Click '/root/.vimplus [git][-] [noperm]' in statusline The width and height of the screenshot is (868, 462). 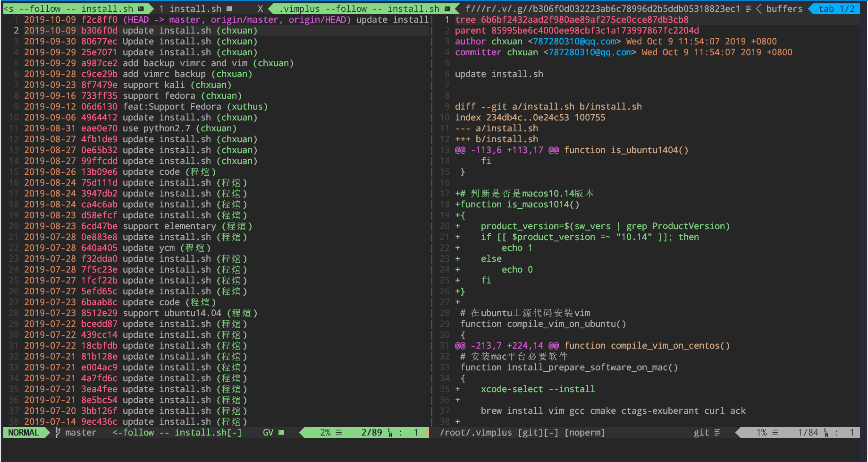[522, 432]
